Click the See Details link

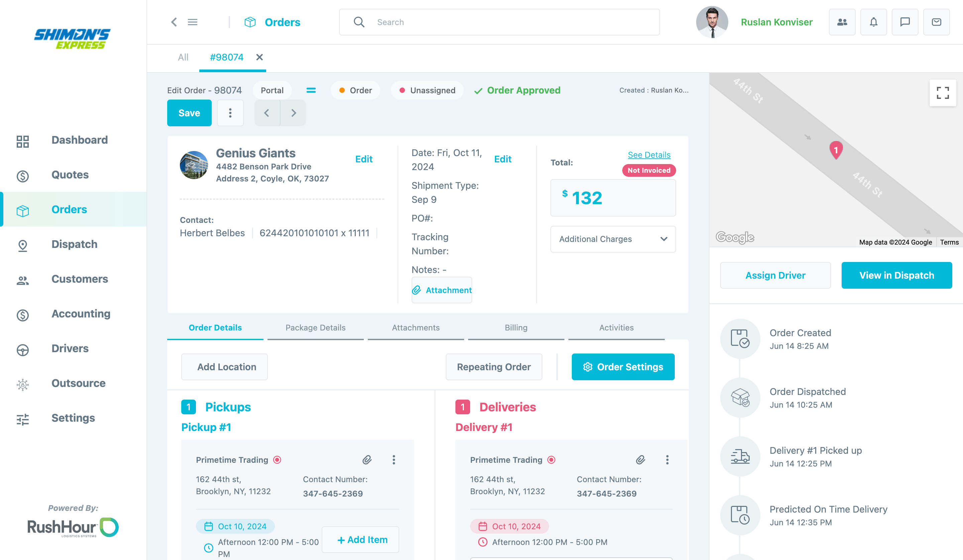649,155
